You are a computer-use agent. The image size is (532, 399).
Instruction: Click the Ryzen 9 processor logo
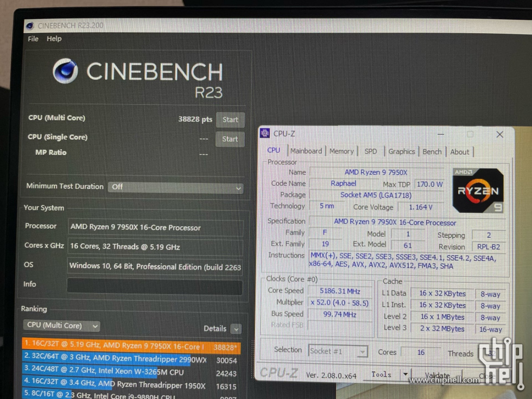click(478, 191)
